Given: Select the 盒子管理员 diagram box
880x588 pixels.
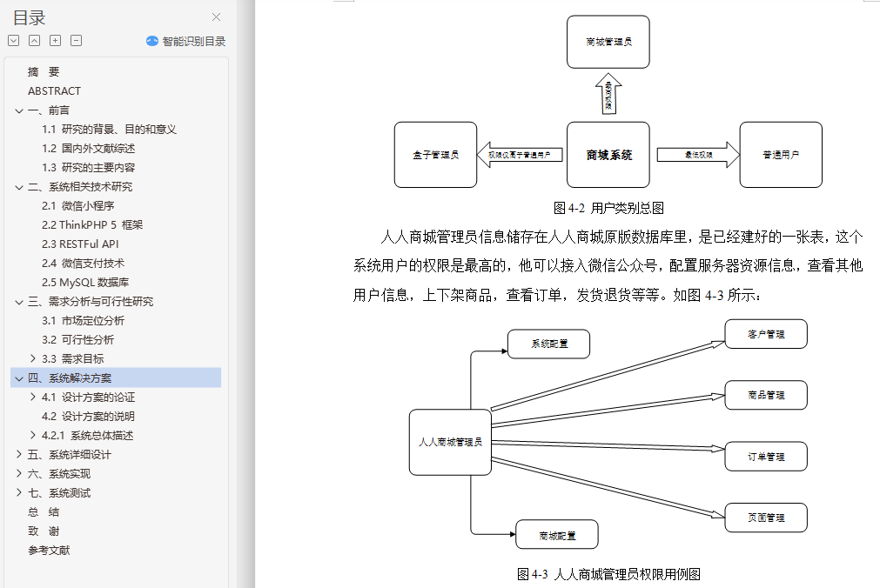Looking at the screenshot, I should [435, 155].
